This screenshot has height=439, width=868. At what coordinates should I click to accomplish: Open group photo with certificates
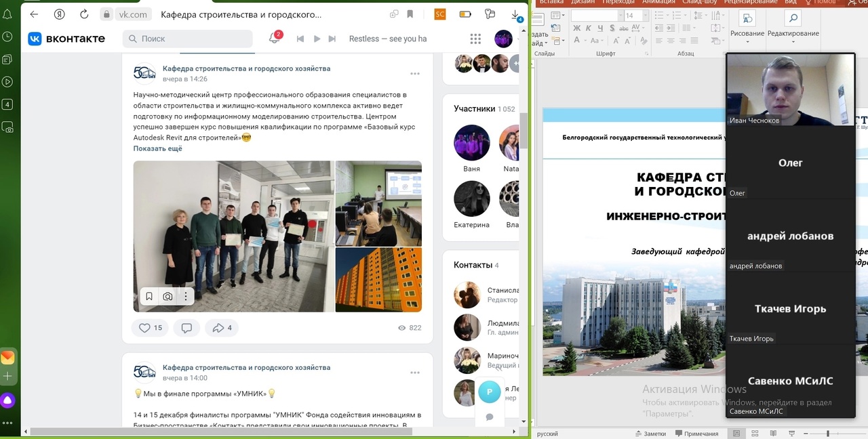(x=233, y=236)
